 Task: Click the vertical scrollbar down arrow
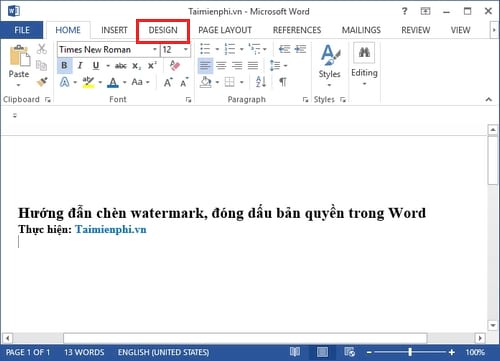tap(493, 325)
